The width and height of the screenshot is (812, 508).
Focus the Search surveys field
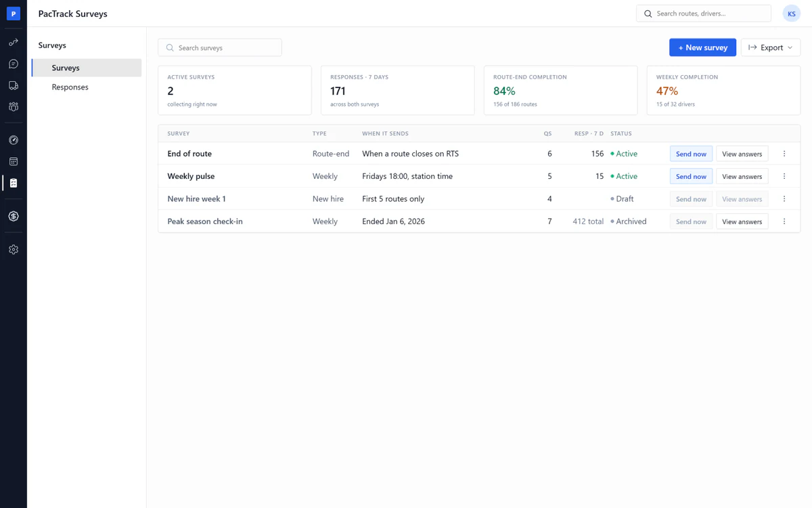coord(220,47)
